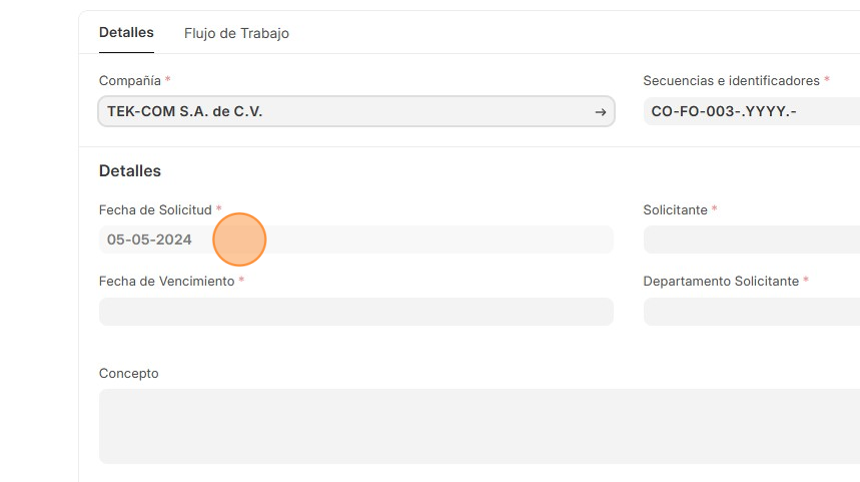Image resolution: width=860 pixels, height=482 pixels.
Task: Click red asterisk next to Compañía
Action: click(x=168, y=80)
